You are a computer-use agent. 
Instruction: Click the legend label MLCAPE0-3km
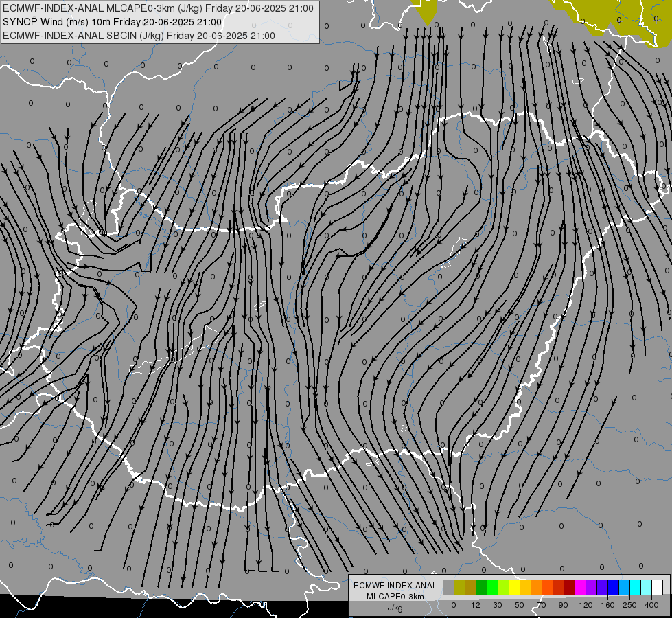pos(395,597)
